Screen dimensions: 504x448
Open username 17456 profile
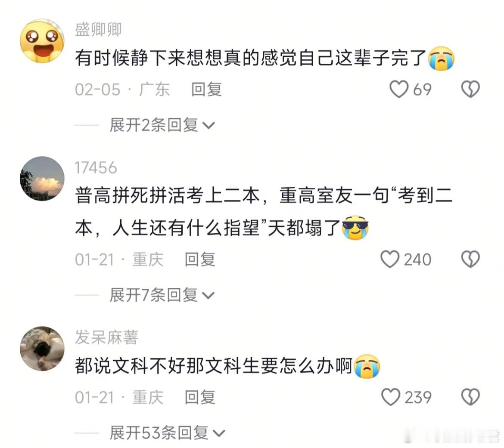point(96,168)
